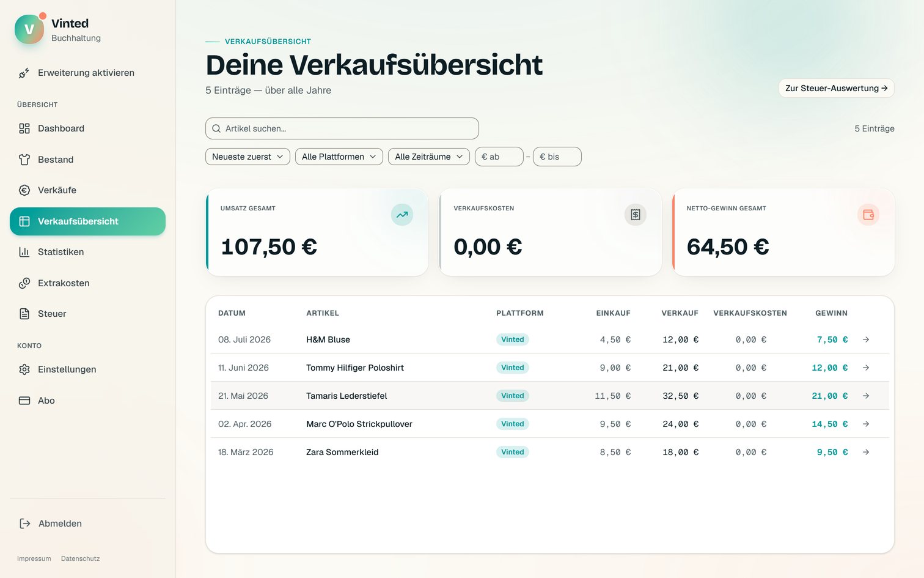924x578 pixels.
Task: Open the Datenschutz link
Action: point(80,558)
